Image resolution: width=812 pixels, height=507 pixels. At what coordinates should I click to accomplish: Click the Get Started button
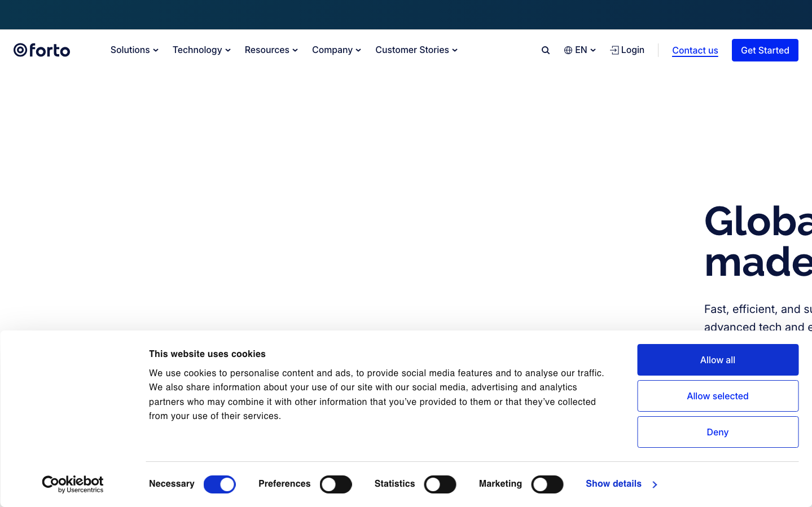(765, 50)
